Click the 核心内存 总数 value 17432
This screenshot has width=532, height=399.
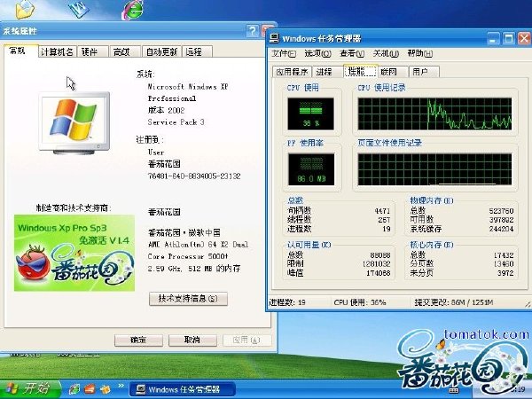tap(504, 255)
